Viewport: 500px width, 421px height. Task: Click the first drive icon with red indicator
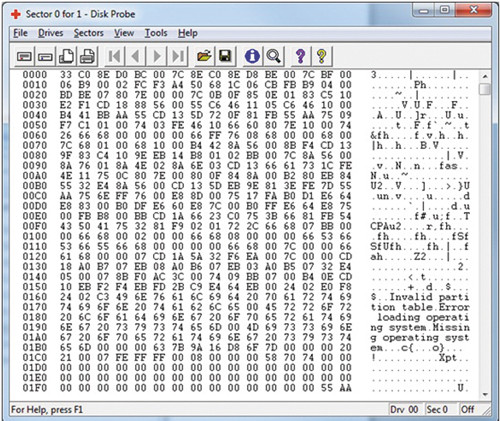coord(24,56)
